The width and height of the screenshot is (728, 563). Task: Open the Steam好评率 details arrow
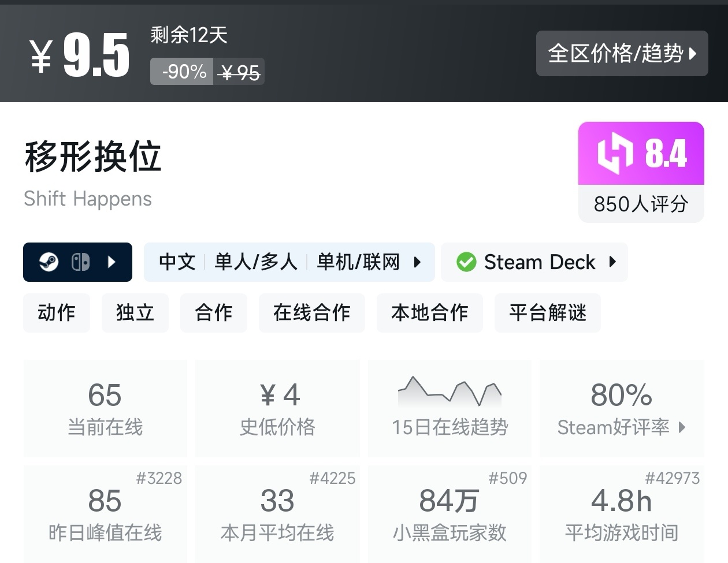click(682, 427)
